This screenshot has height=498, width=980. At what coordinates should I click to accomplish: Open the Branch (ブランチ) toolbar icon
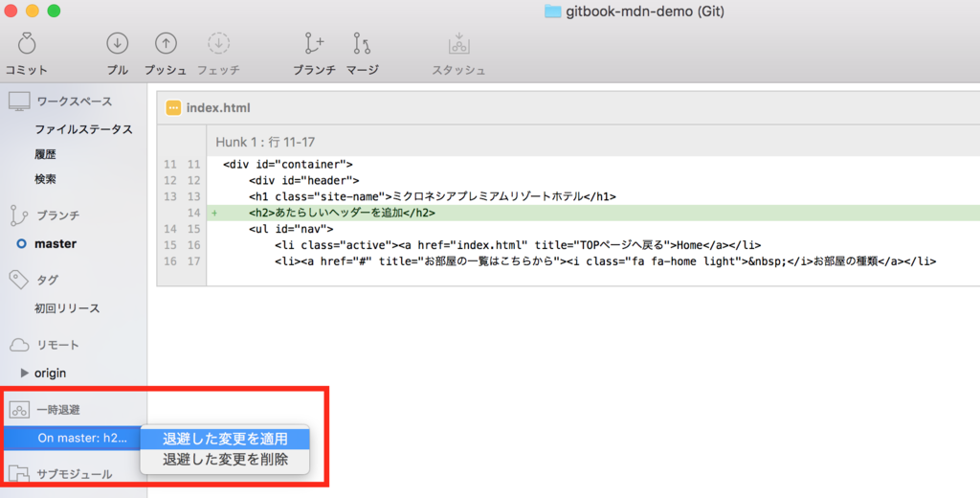coord(314,43)
